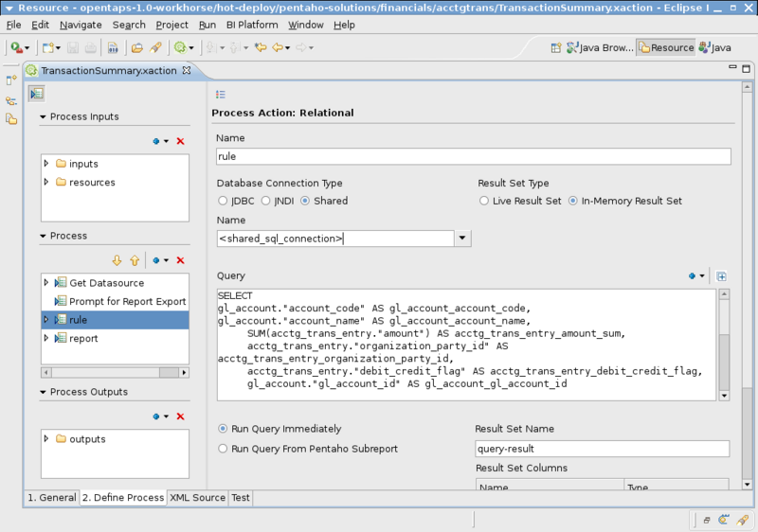Viewport: 758px width, 532px height.
Task: Open the Window menu
Action: pyautogui.click(x=305, y=25)
